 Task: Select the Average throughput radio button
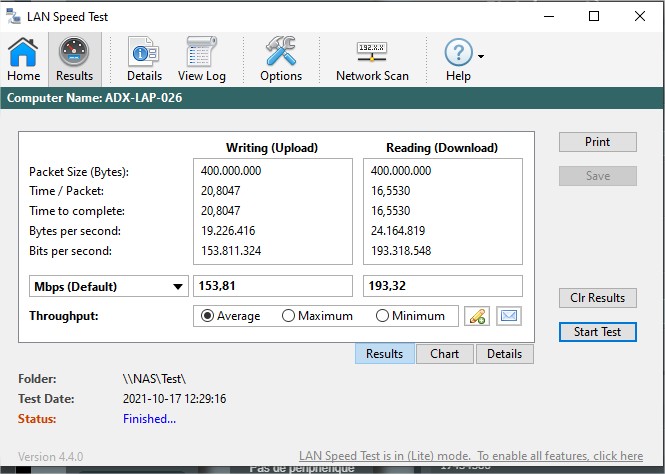pyautogui.click(x=208, y=316)
